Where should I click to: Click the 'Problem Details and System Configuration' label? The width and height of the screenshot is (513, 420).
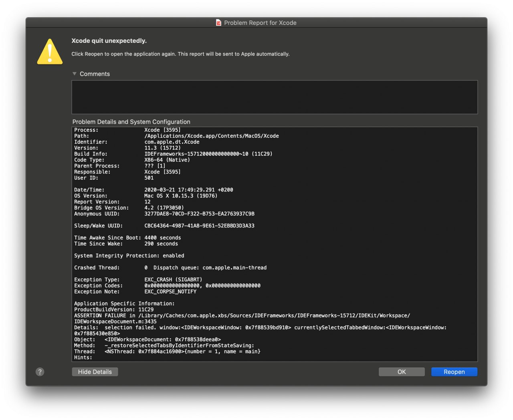pos(131,122)
